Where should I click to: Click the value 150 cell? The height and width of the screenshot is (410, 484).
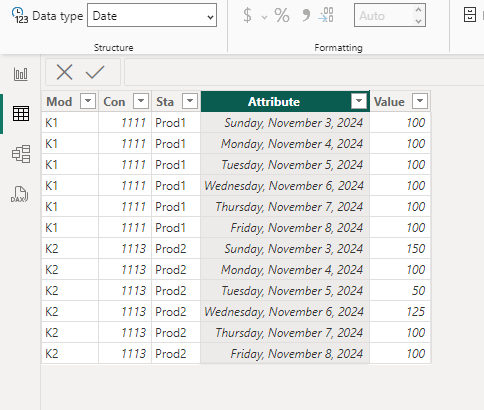coord(400,249)
